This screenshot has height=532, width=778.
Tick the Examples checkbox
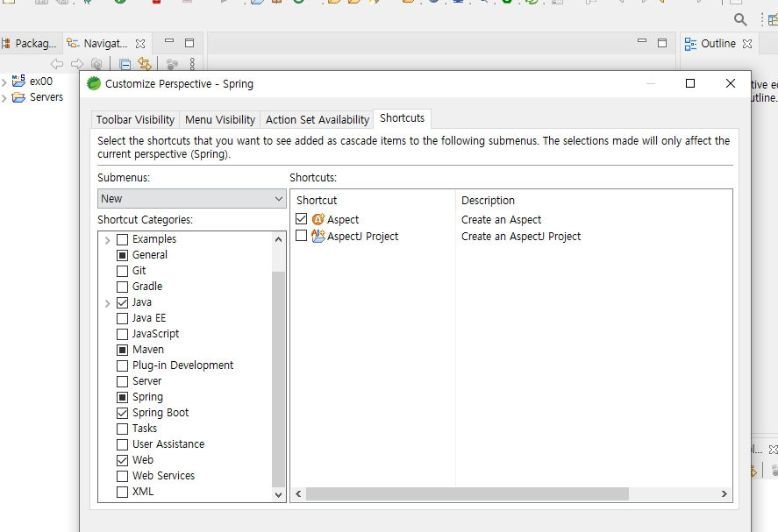[x=122, y=240]
